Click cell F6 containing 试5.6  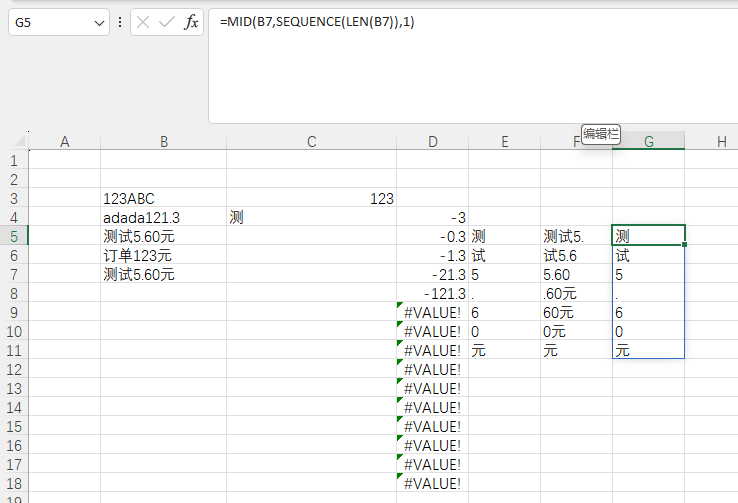coord(577,255)
